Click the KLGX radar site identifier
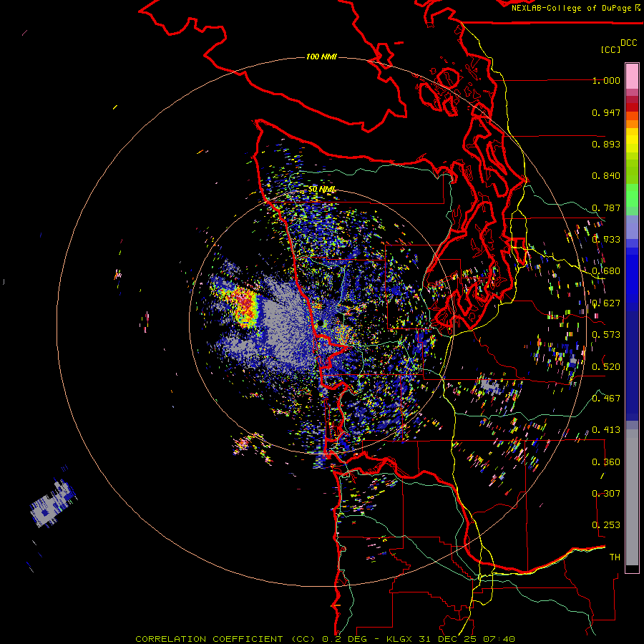644x644 pixels. [x=400, y=639]
